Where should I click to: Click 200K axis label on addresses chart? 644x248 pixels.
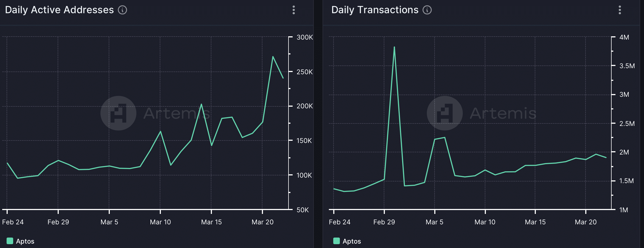pos(305,106)
